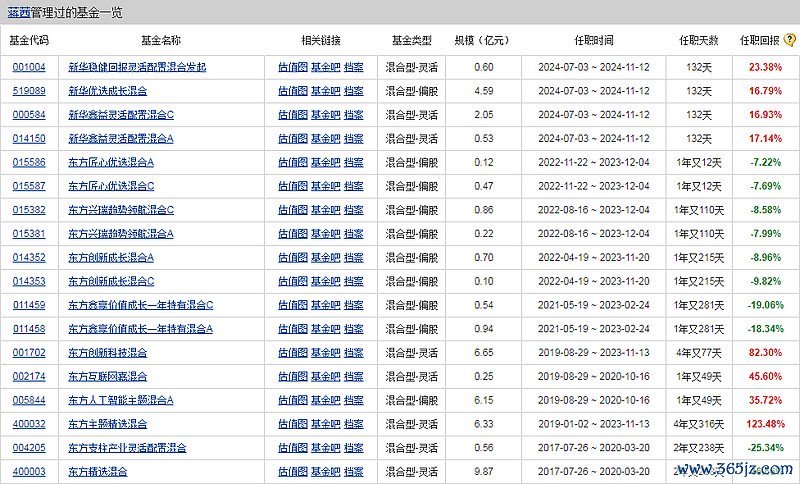This screenshot has height=484, width=800.
Task: Open fund code 015587 link
Action: [x=29, y=186]
